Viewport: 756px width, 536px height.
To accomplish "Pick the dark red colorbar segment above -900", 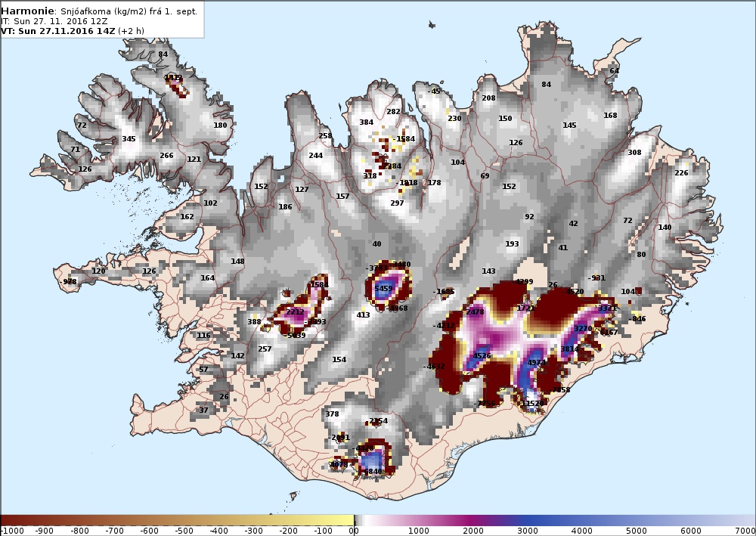I will click(46, 520).
